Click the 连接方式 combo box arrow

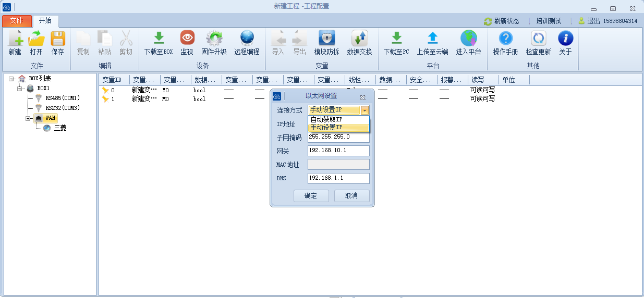364,110
